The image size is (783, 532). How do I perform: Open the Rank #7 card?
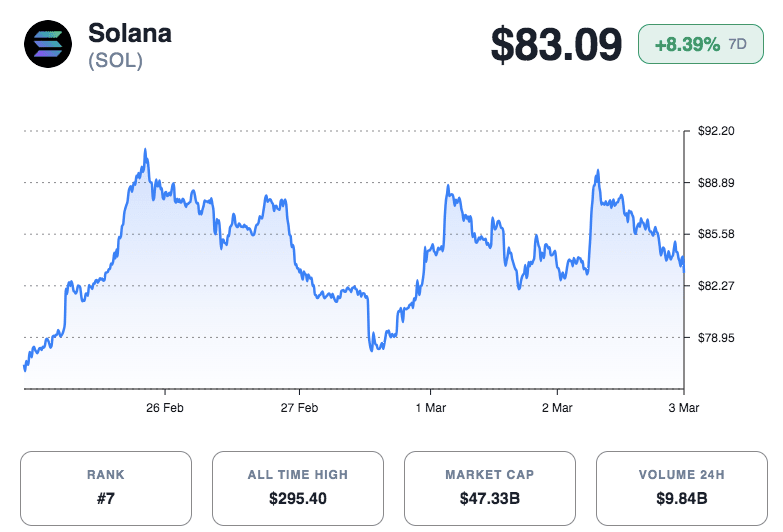pos(106,488)
